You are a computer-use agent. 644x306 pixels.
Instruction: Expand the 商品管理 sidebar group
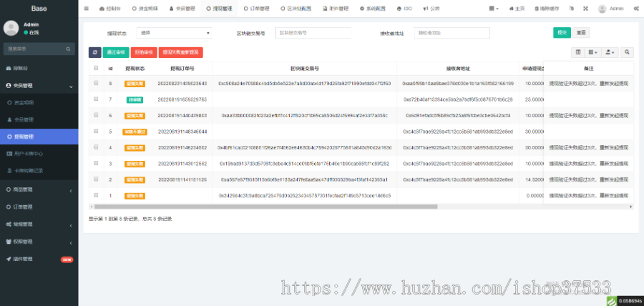pyautogui.click(x=39, y=189)
